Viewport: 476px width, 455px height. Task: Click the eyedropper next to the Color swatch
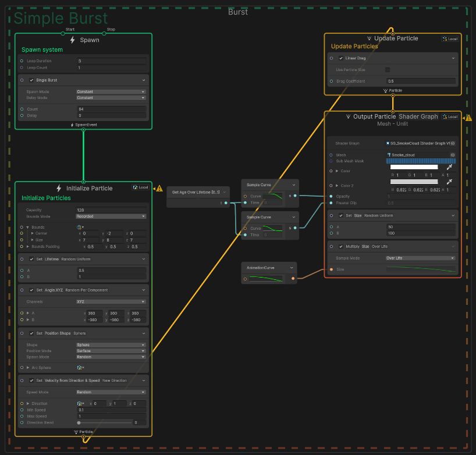(449, 167)
